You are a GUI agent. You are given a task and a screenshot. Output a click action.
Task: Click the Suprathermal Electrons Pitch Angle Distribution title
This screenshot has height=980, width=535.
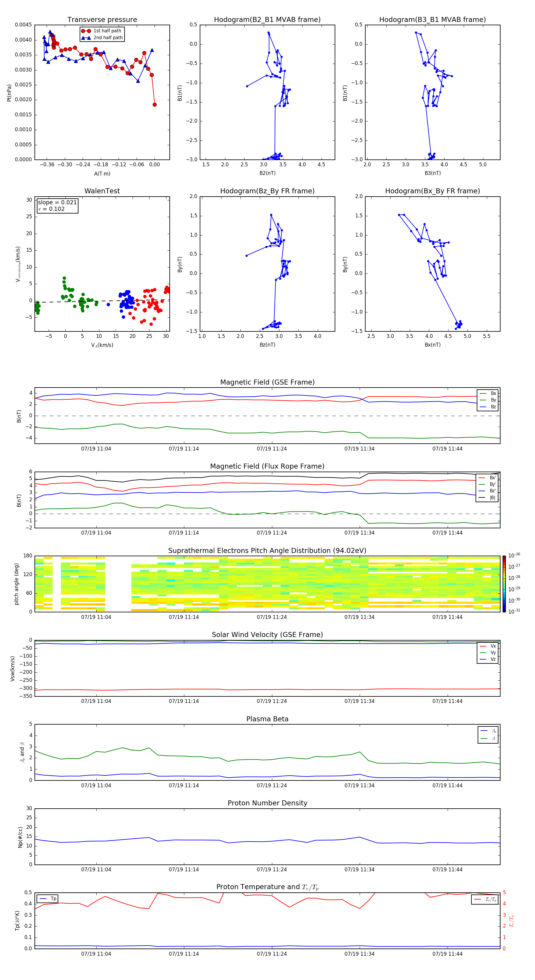click(x=267, y=551)
